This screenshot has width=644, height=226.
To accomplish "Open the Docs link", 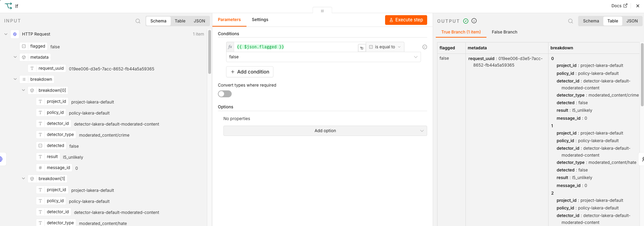I will pos(619,6).
